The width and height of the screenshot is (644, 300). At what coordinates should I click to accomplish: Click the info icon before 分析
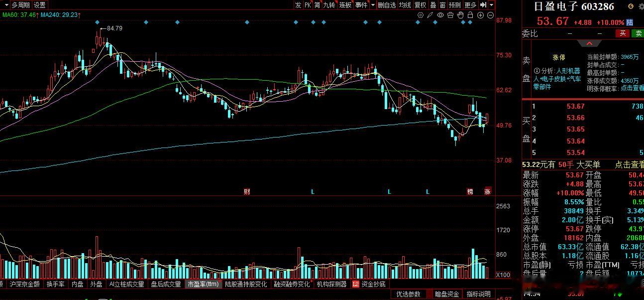tap(537, 71)
